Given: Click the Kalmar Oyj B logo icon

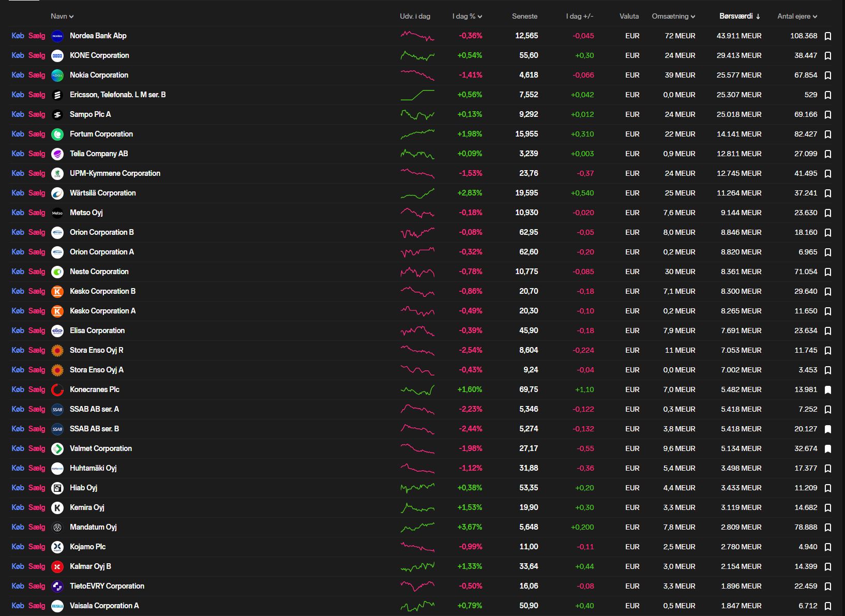Looking at the screenshot, I should pyautogui.click(x=57, y=567).
